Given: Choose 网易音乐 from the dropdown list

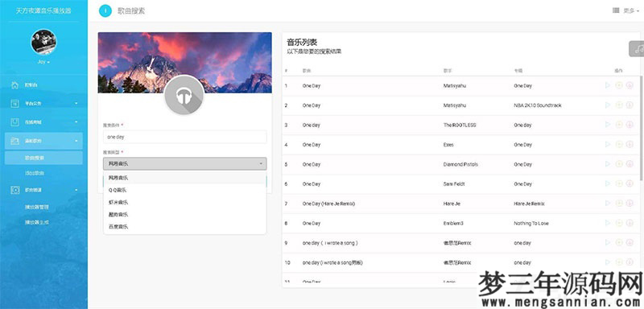Looking at the screenshot, I should (185, 178).
